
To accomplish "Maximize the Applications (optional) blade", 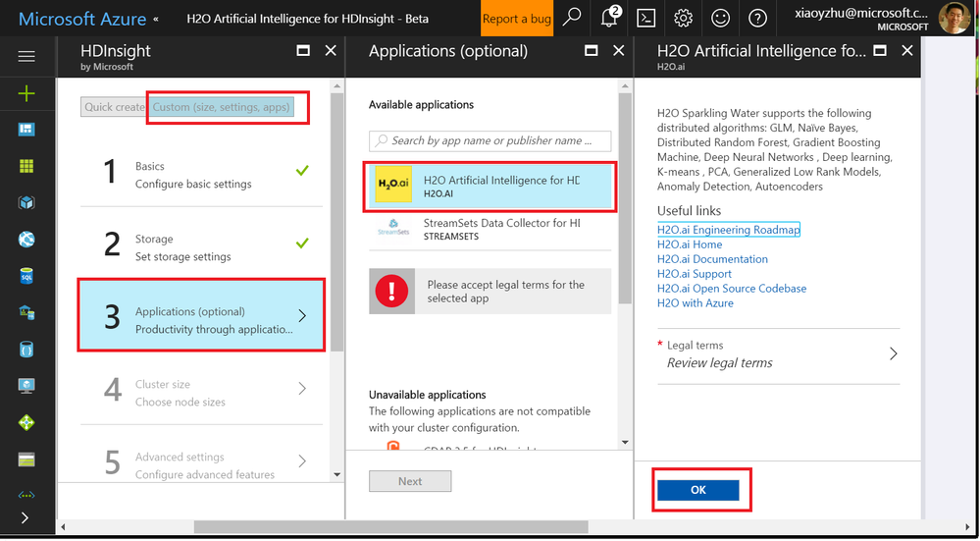I will 591,51.
